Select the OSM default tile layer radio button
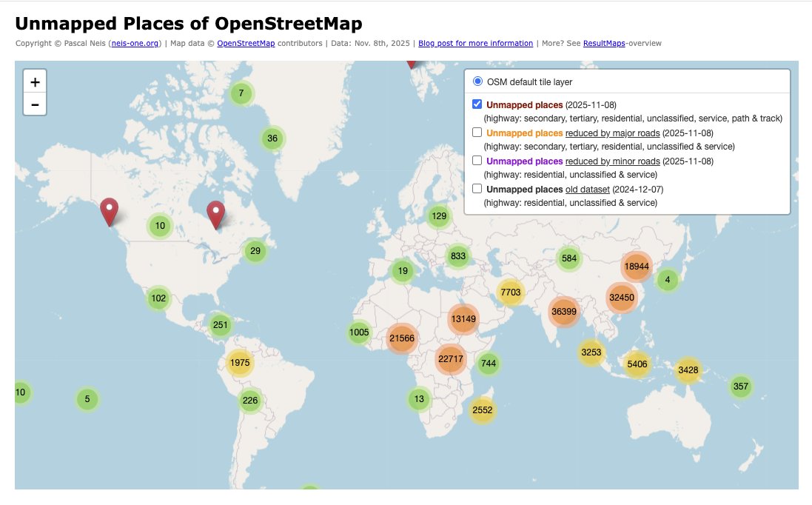Screen dimensions: 812x505 (477, 81)
